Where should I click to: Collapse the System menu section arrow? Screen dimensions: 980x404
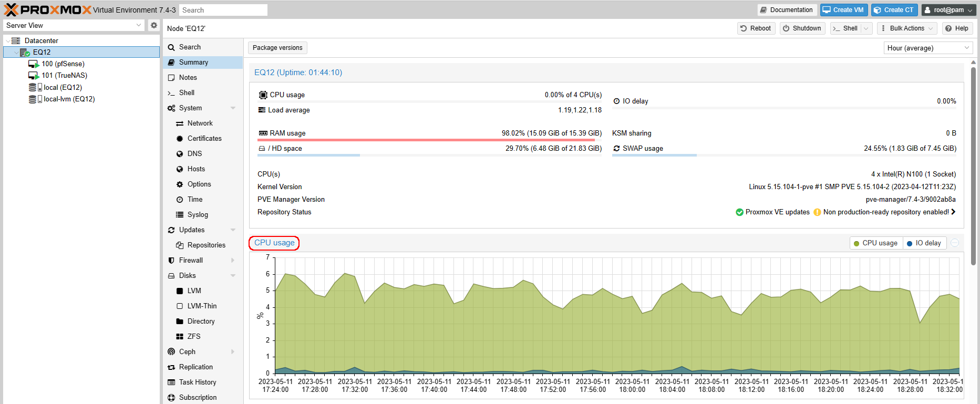[x=233, y=108]
